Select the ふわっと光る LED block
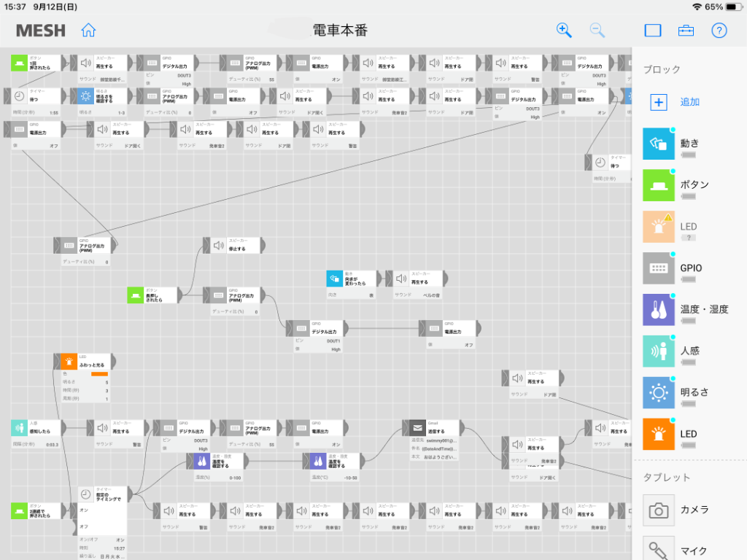The image size is (747, 560). tap(85, 362)
